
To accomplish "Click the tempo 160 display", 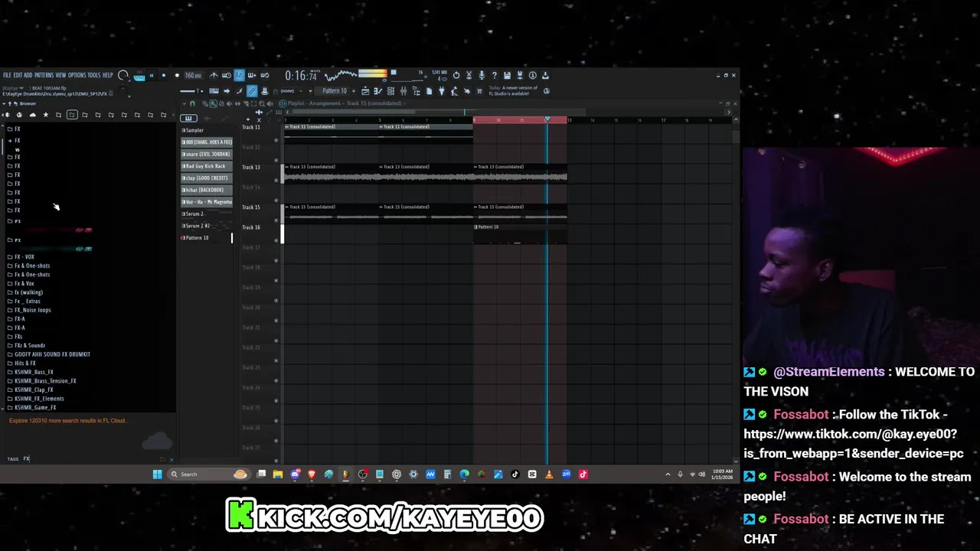I will point(193,76).
